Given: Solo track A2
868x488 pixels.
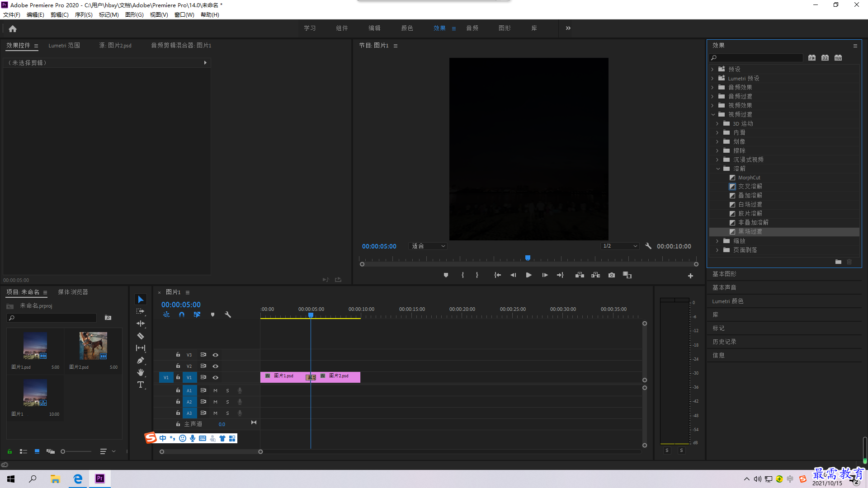Looking at the screenshot, I should coord(227,402).
